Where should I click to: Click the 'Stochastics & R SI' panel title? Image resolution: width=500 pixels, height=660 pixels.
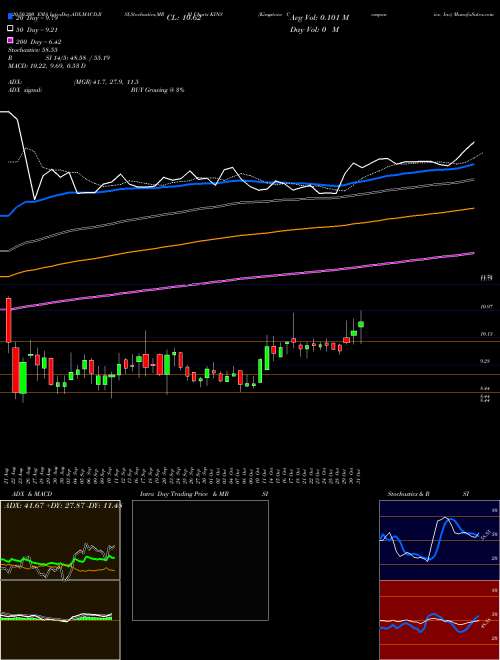click(428, 494)
